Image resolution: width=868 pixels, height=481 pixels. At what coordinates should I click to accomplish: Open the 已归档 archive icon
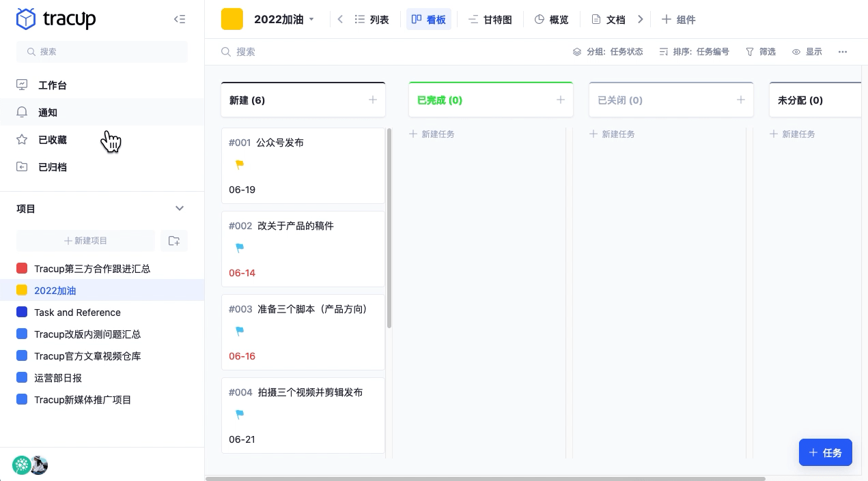[21, 166]
